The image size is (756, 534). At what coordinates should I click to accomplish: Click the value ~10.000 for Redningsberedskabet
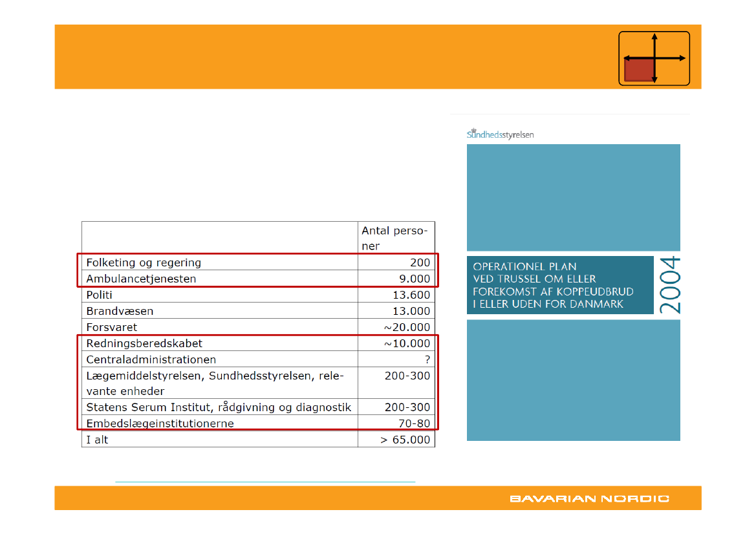pyautogui.click(x=407, y=343)
